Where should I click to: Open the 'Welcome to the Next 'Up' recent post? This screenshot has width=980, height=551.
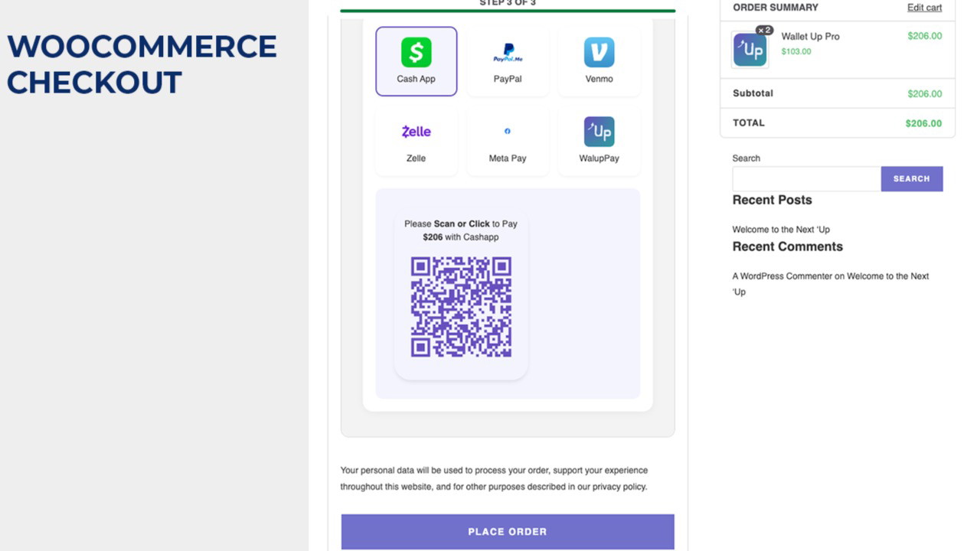780,230
